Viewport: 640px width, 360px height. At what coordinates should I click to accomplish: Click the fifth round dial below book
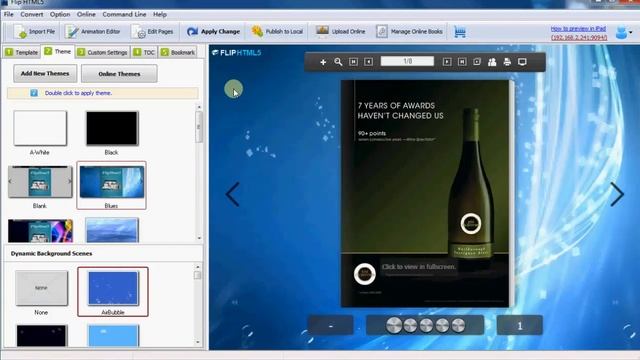pos(458,326)
